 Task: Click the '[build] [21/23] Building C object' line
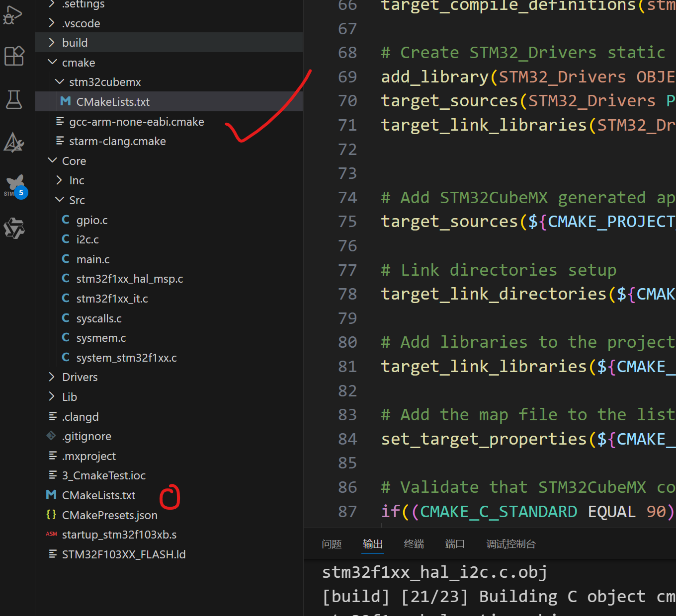click(x=499, y=596)
